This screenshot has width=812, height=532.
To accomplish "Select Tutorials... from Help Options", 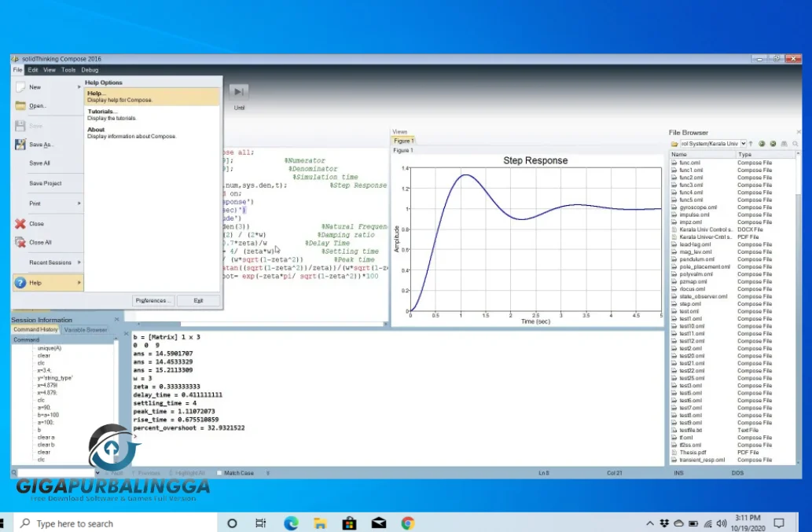I will coord(152,115).
